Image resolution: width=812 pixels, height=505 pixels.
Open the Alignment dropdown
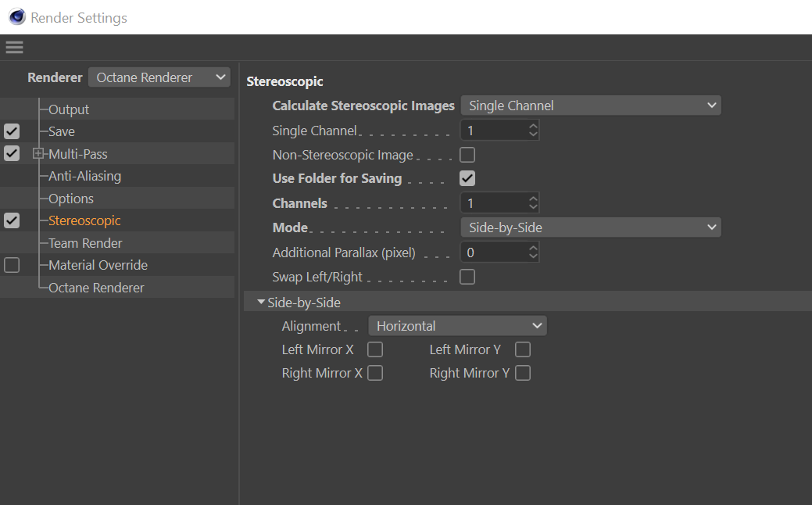point(457,326)
